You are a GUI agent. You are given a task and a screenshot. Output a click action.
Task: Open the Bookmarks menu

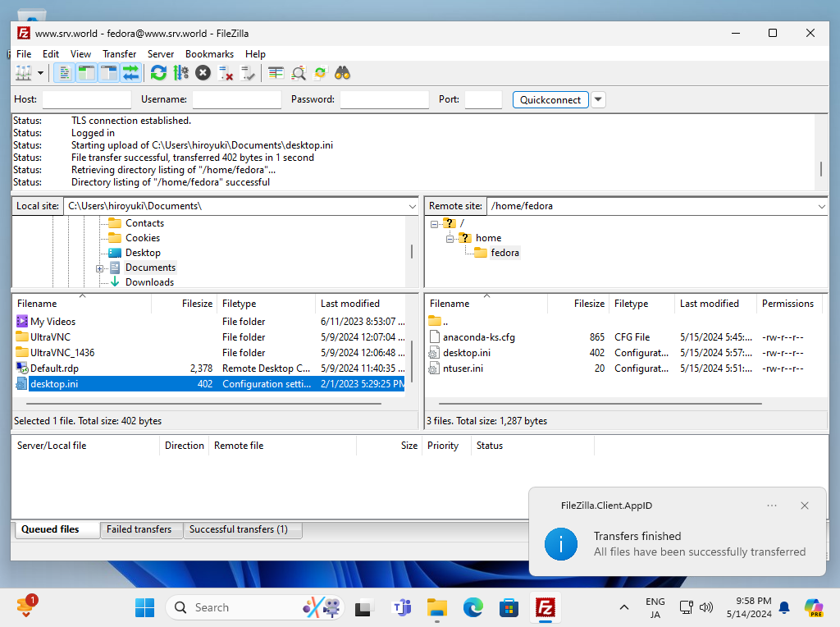(x=209, y=54)
